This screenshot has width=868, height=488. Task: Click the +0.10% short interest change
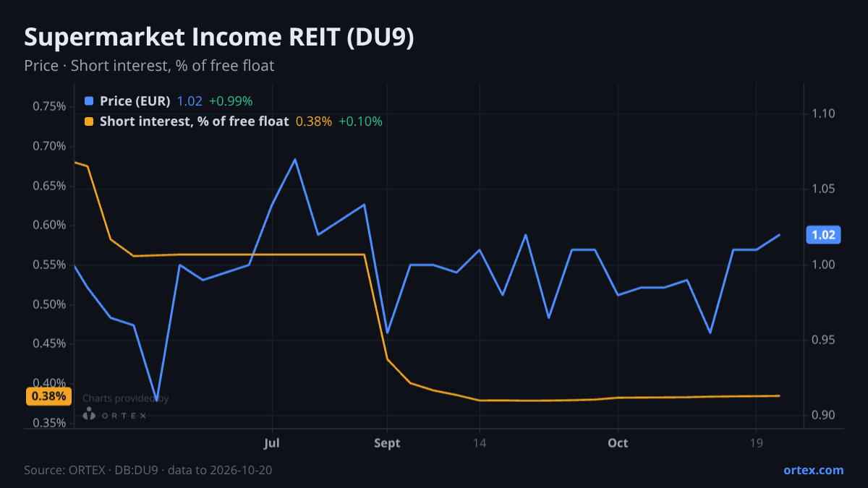(360, 121)
